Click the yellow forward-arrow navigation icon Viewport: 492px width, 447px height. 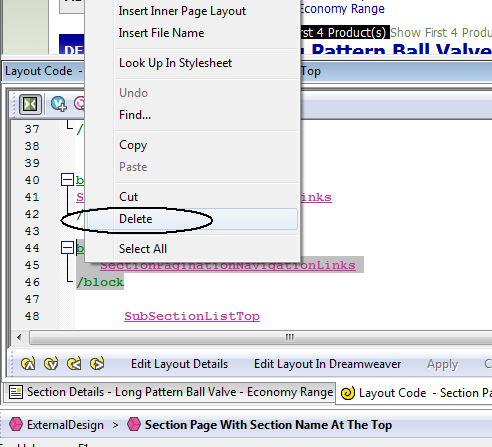click(97, 364)
